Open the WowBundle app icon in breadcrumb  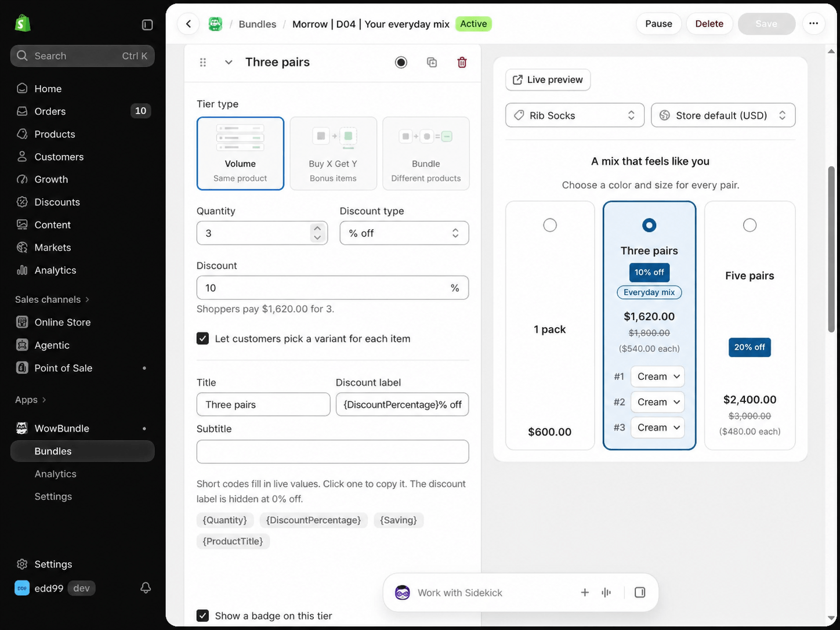point(215,24)
